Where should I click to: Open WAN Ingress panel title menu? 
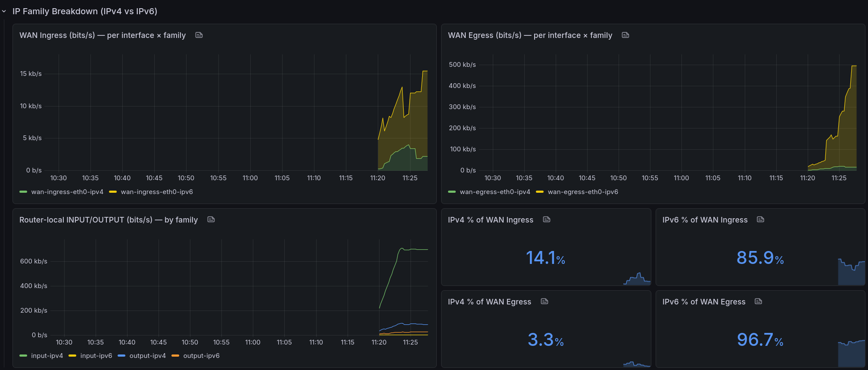click(103, 35)
